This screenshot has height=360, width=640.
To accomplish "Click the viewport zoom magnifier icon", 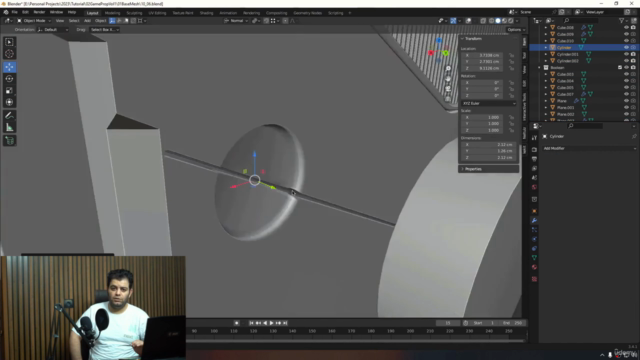I will click(448, 69).
